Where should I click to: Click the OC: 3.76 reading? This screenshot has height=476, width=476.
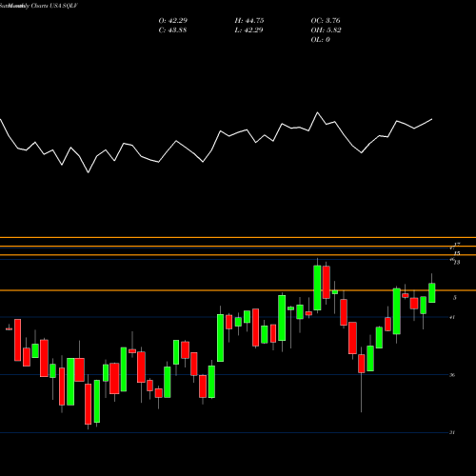tap(326, 21)
